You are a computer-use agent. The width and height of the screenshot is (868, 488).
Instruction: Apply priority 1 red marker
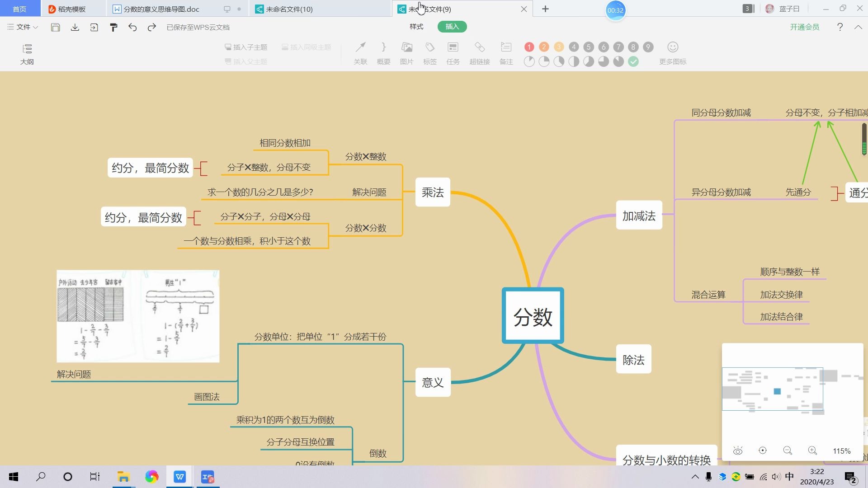[529, 47]
